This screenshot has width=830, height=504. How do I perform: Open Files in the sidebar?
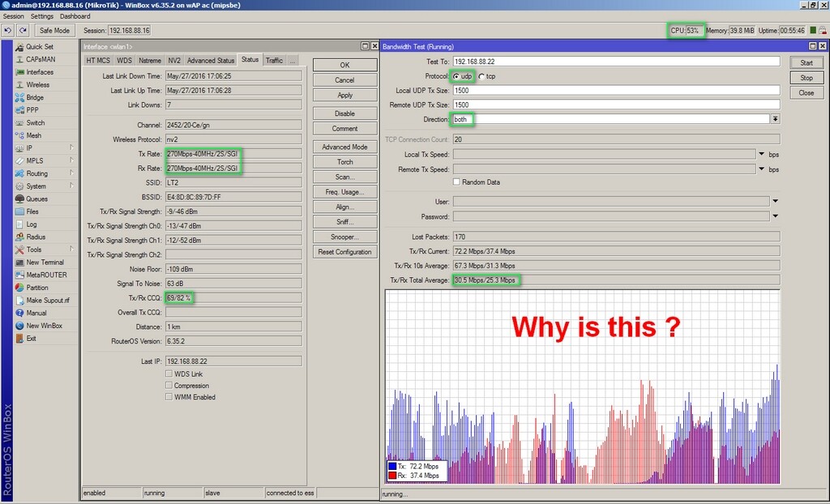pos(32,211)
